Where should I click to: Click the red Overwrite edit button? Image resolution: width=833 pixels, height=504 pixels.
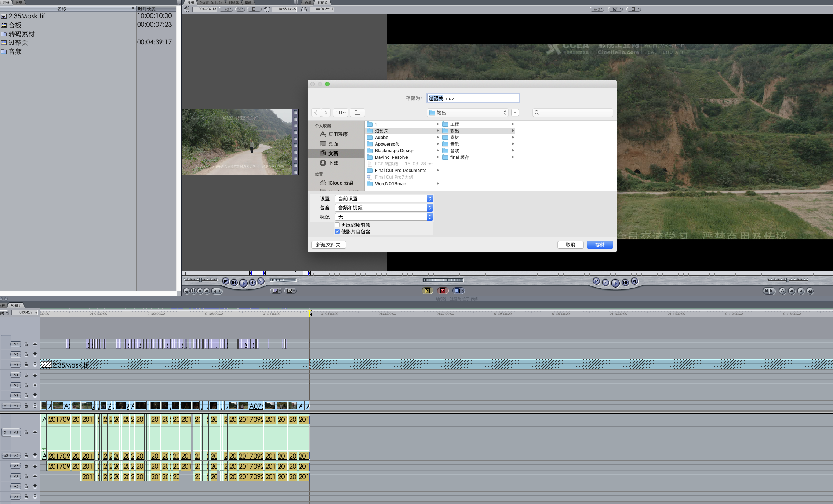443,291
